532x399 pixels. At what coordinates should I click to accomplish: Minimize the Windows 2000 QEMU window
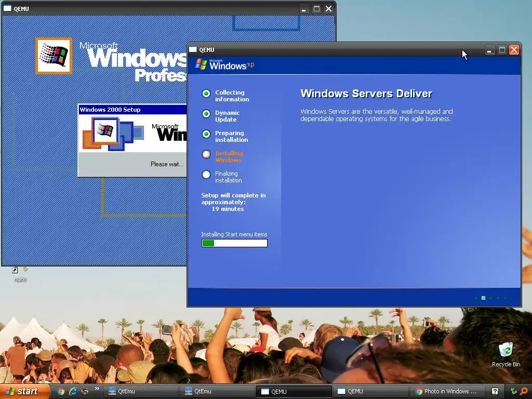[303, 9]
